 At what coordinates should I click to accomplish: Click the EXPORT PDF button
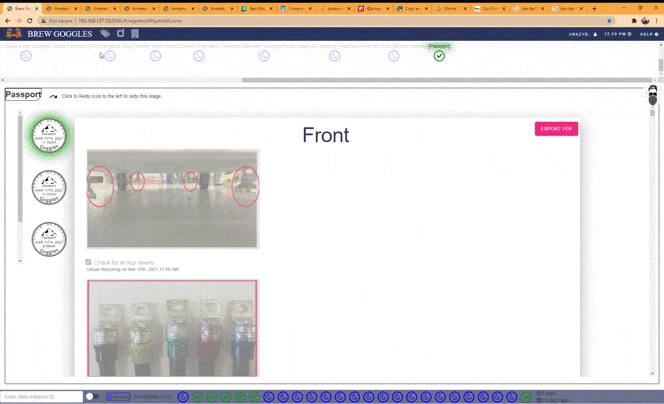click(x=556, y=129)
